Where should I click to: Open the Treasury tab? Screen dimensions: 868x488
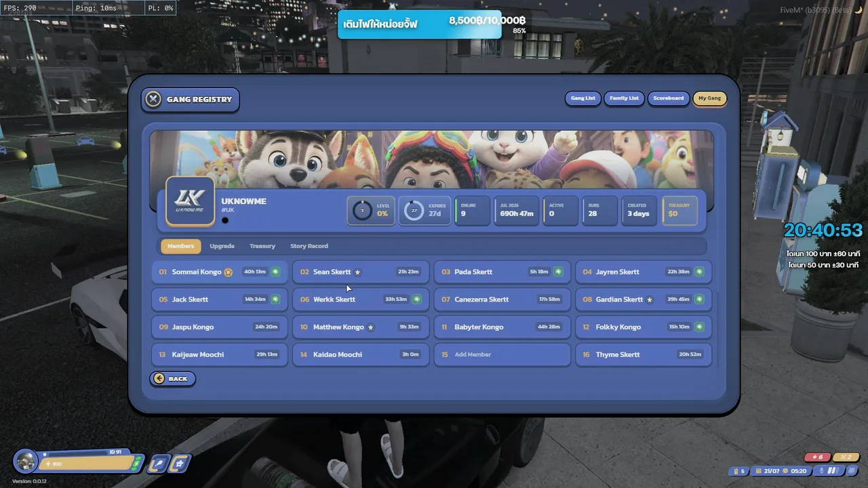(262, 246)
